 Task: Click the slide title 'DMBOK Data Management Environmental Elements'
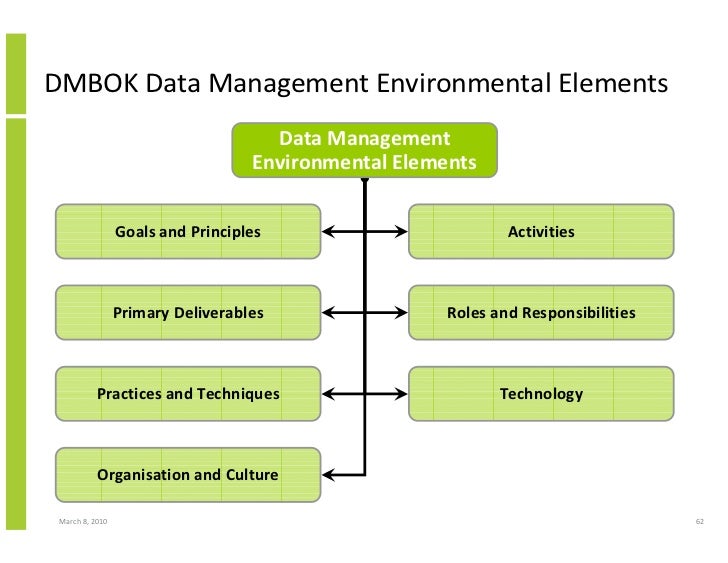(x=356, y=84)
